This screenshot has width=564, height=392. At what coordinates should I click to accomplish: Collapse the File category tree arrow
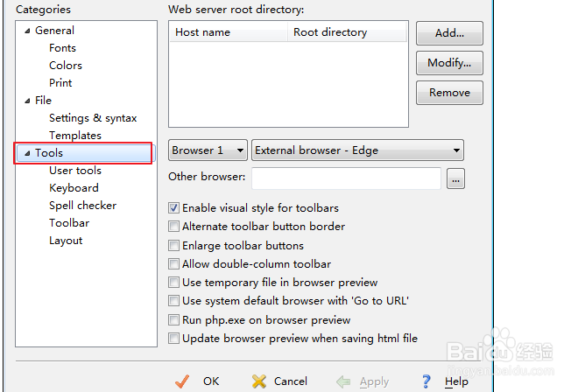point(26,101)
